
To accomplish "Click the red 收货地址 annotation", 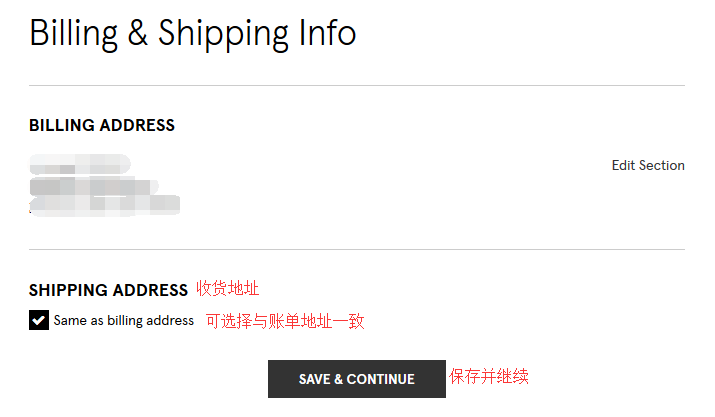I will [x=227, y=289].
